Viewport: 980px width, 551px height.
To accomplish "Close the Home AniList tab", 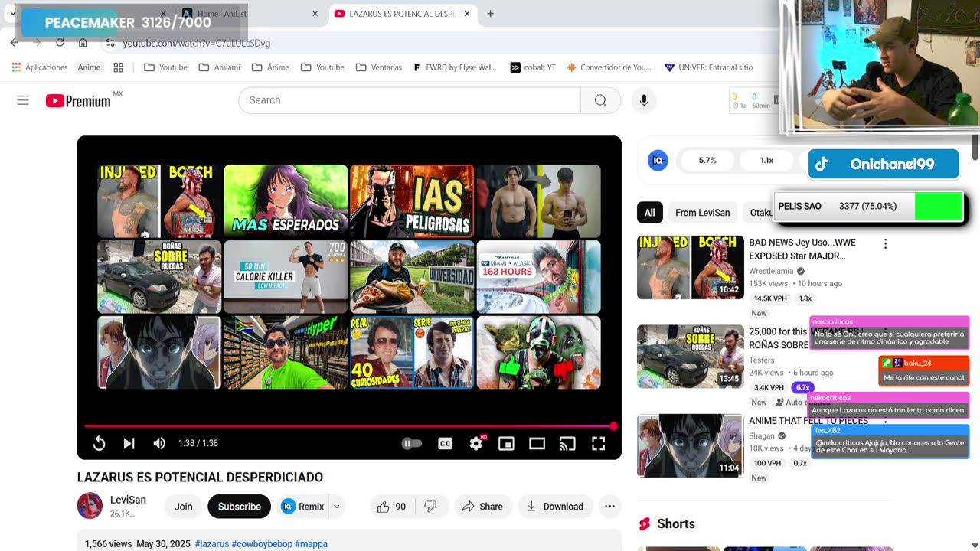I will [x=315, y=14].
